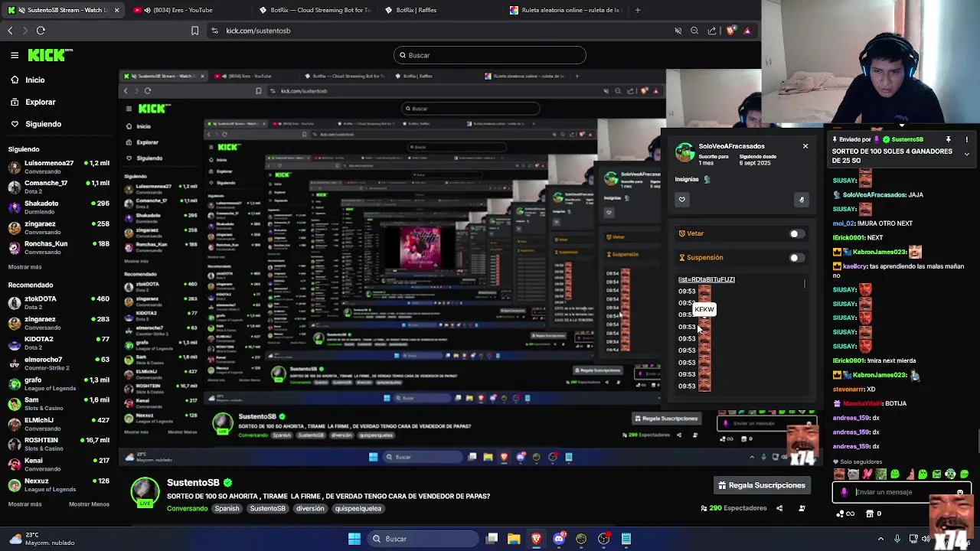Click the Regala Suscripciones button
The image size is (980, 551).
coord(761,485)
